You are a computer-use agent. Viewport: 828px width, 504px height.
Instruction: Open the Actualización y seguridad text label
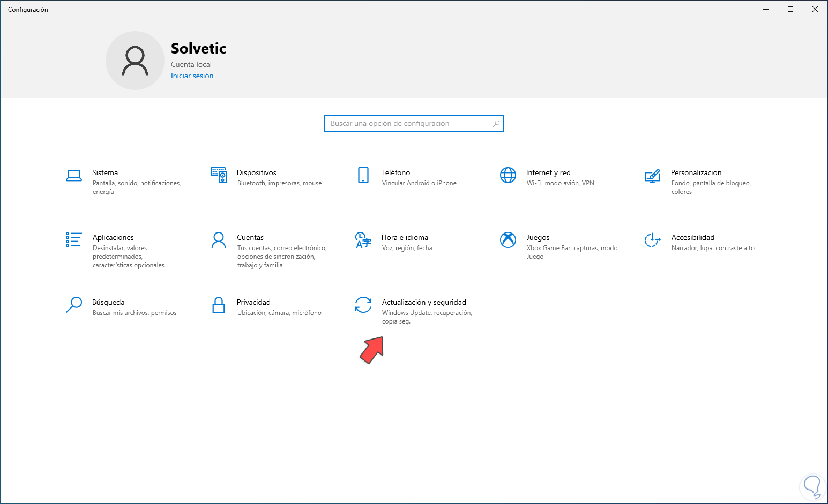(424, 302)
